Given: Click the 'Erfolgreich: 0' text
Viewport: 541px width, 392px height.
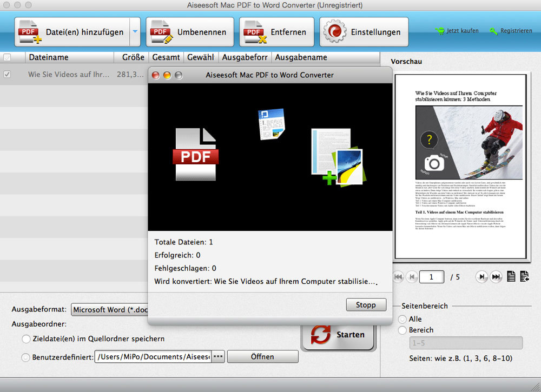Looking at the screenshot, I should click(177, 255).
